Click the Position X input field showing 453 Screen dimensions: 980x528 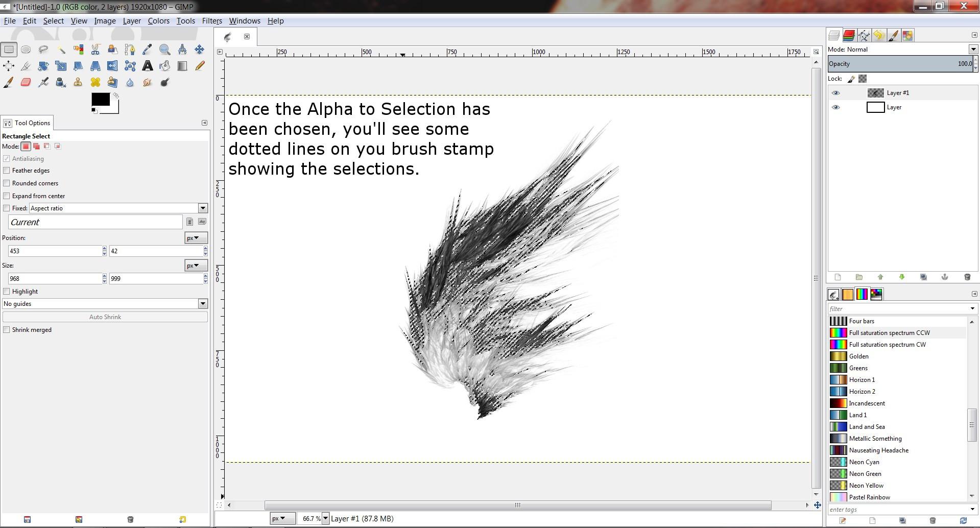pyautogui.click(x=55, y=251)
